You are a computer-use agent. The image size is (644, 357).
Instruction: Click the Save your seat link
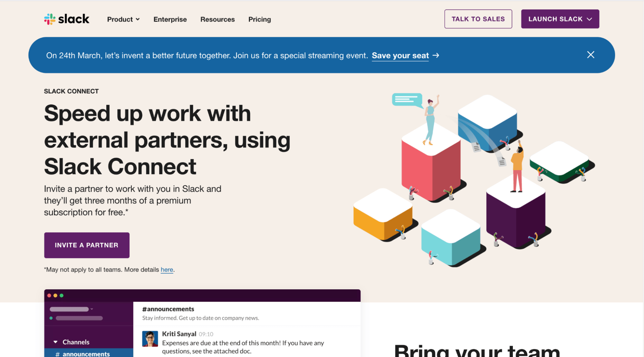pos(399,55)
